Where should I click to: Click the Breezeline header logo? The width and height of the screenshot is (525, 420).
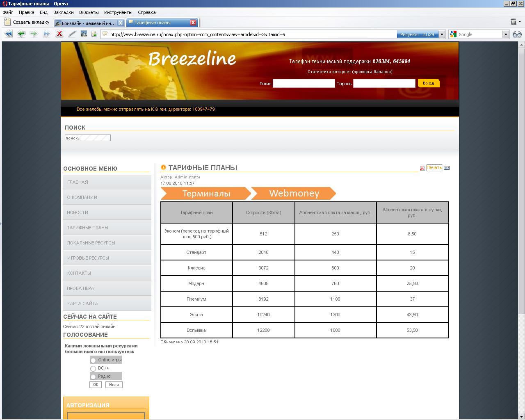192,59
